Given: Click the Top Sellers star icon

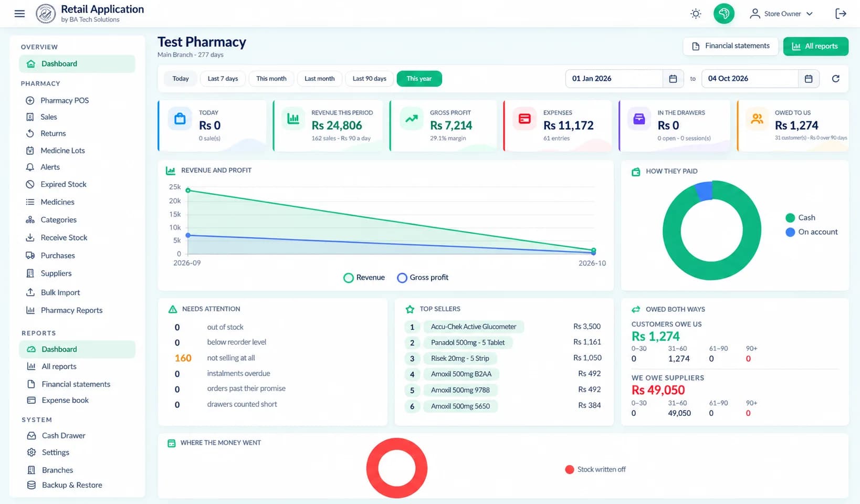Looking at the screenshot, I should [410, 309].
